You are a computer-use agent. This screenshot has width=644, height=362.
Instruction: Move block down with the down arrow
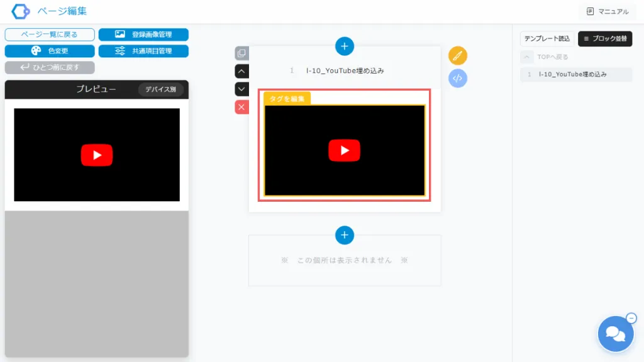pyautogui.click(x=241, y=89)
